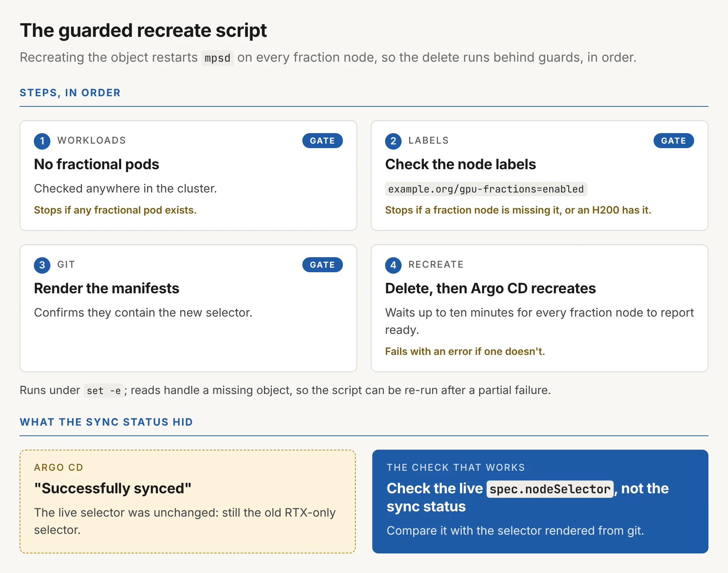Click the step 3 number badge

tap(42, 265)
